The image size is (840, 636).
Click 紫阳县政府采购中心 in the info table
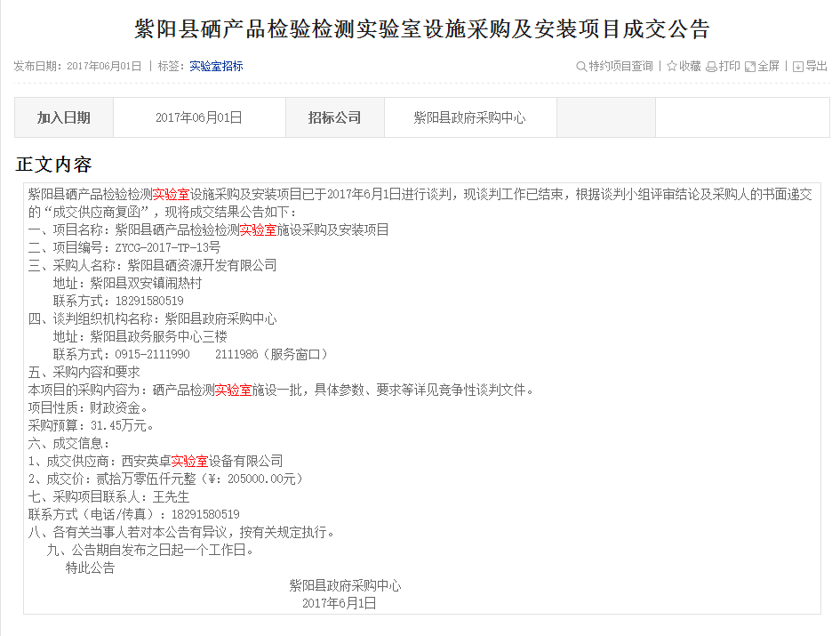(x=469, y=117)
